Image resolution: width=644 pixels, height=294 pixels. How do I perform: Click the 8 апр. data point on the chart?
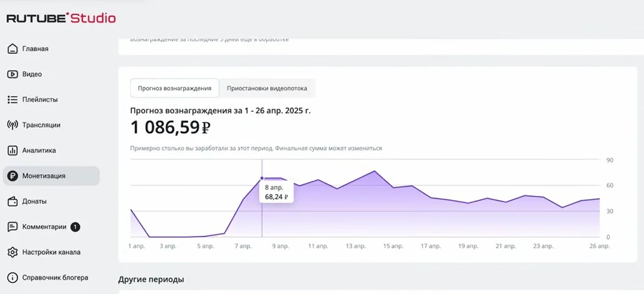tap(262, 178)
